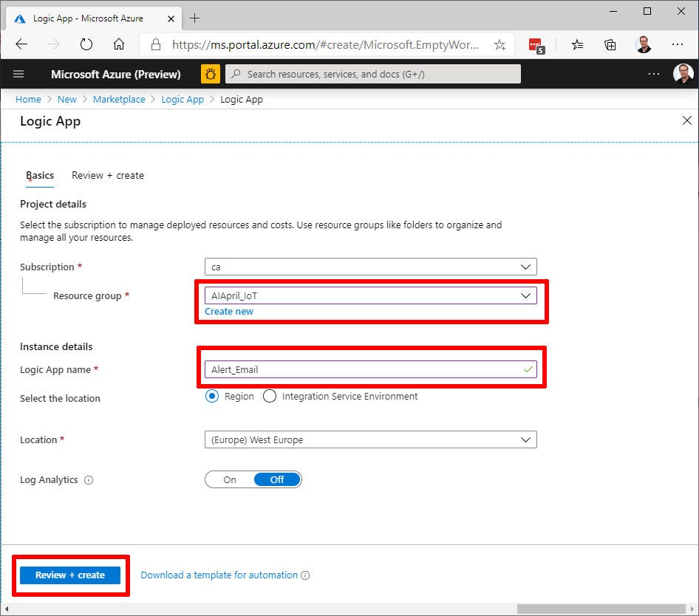This screenshot has height=616, width=699.
Task: Click Microsoft Azure (Preview) title
Action: tap(115, 74)
